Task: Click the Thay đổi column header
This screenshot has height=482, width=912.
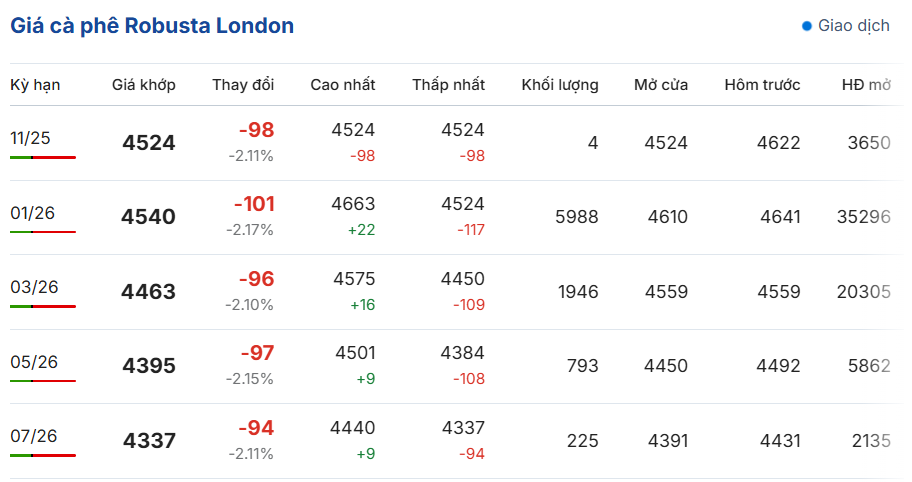Action: click(x=242, y=85)
